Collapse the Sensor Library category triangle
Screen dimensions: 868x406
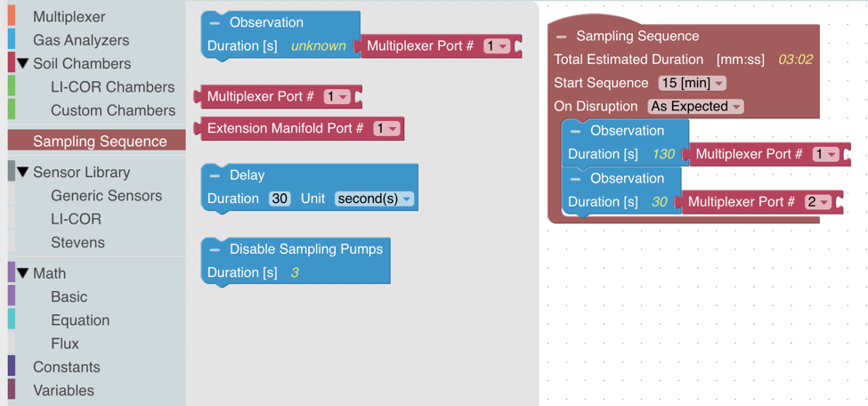coord(23,173)
